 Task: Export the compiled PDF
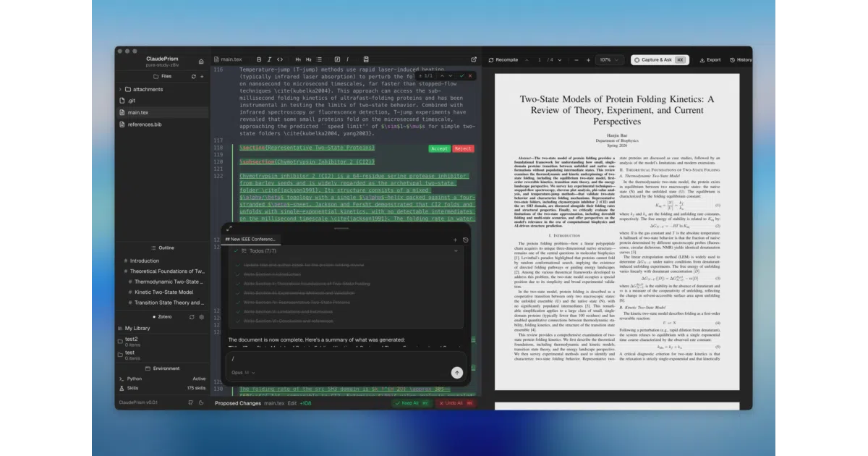(x=710, y=60)
